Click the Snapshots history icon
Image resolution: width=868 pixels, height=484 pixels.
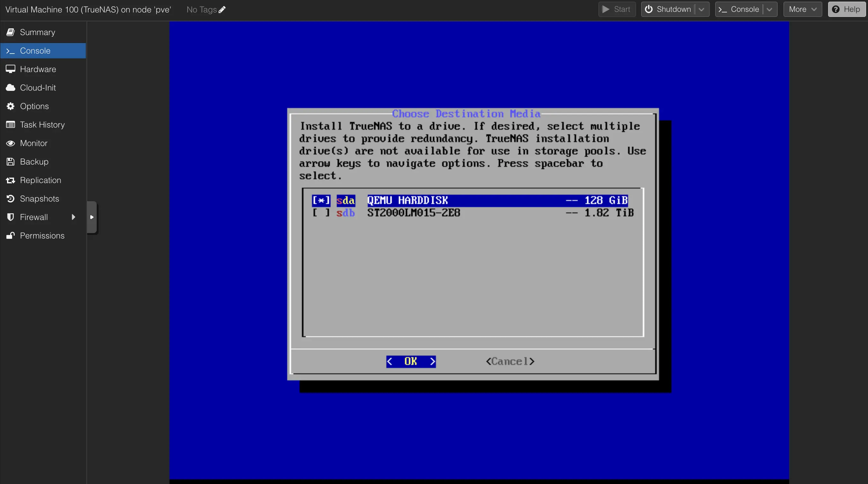11,199
